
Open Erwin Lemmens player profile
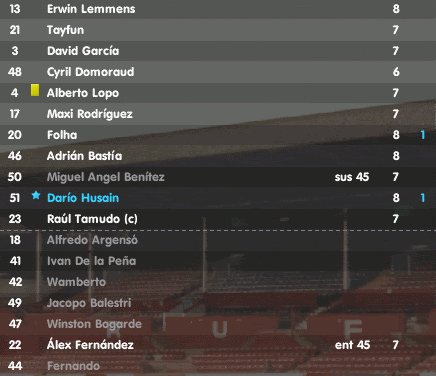91,9
